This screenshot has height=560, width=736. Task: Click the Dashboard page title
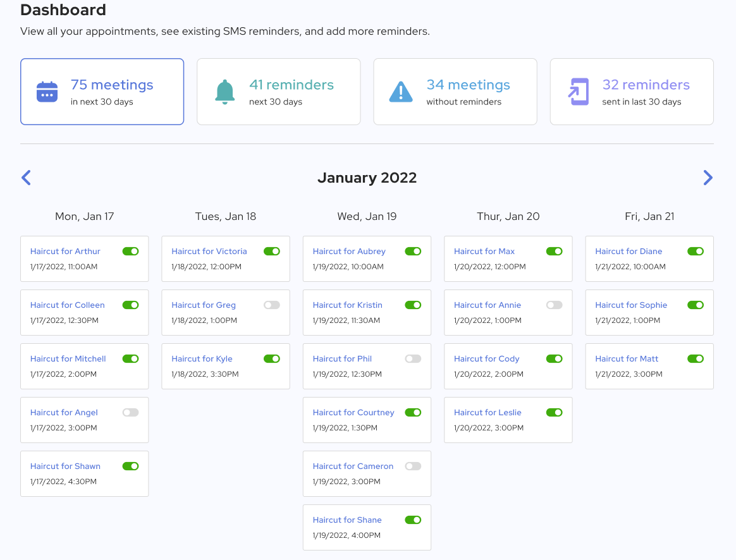(63, 10)
